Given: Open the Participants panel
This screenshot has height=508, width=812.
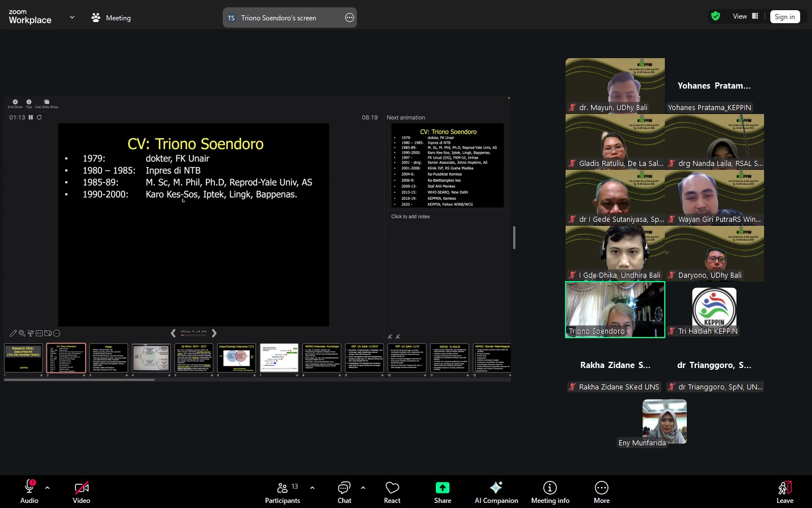Looking at the screenshot, I should click(x=283, y=491).
